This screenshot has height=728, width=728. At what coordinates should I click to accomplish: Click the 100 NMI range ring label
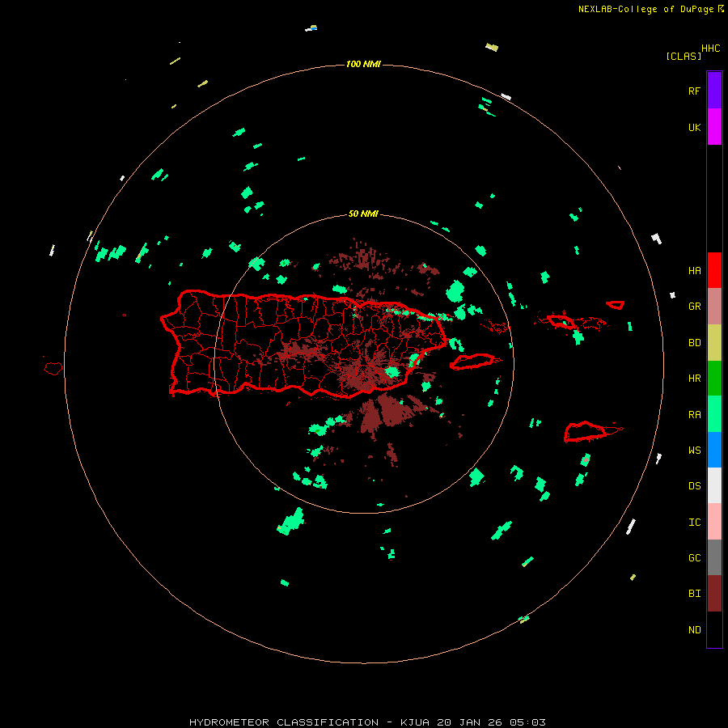363,64
